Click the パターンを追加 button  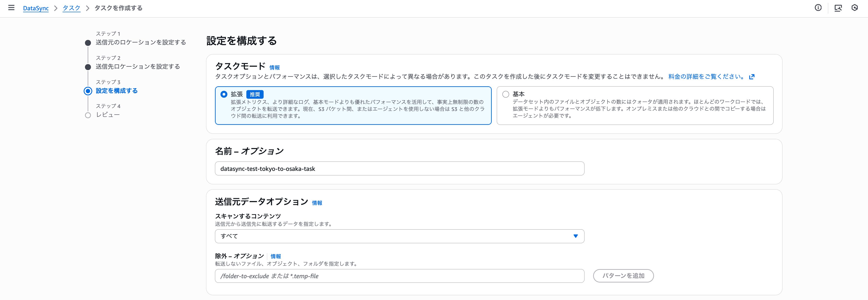(x=623, y=276)
